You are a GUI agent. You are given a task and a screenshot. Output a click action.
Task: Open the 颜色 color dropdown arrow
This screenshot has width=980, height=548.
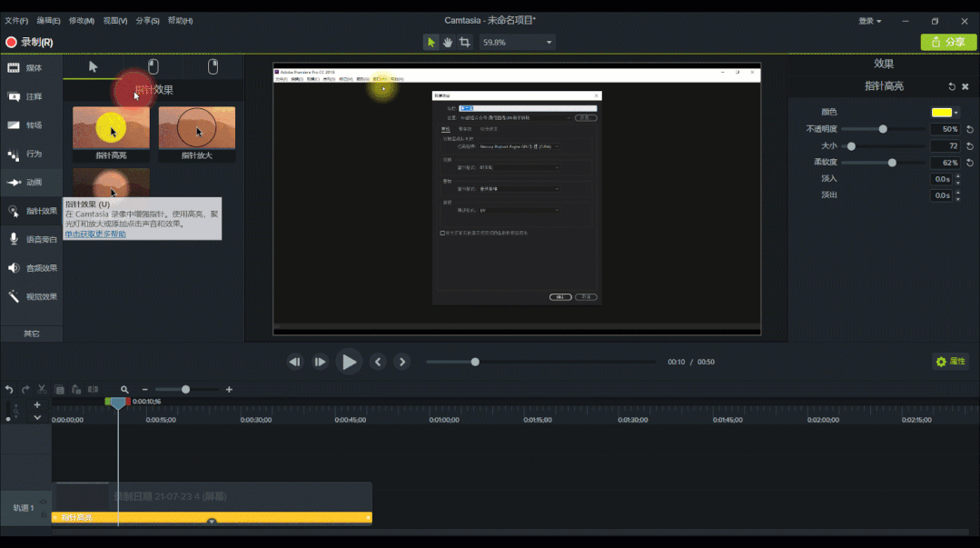coord(956,113)
